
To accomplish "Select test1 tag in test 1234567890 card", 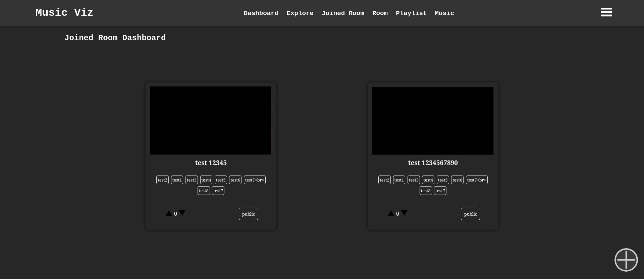I will pos(399,180).
